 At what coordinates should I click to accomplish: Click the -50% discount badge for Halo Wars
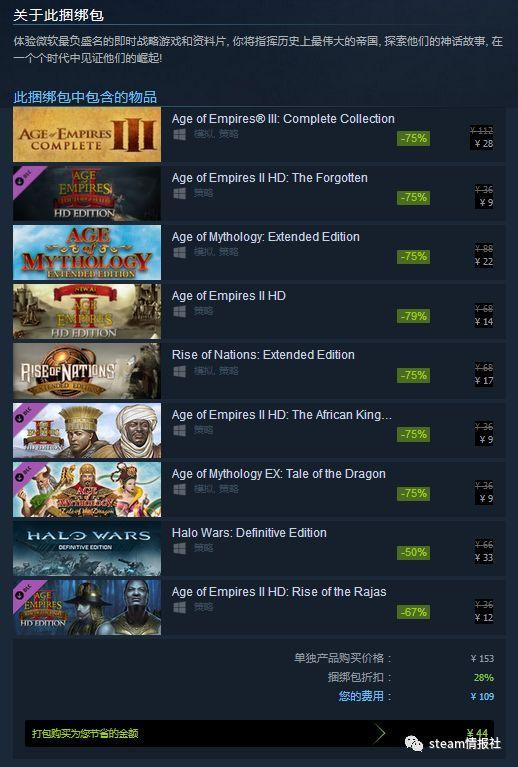click(413, 552)
